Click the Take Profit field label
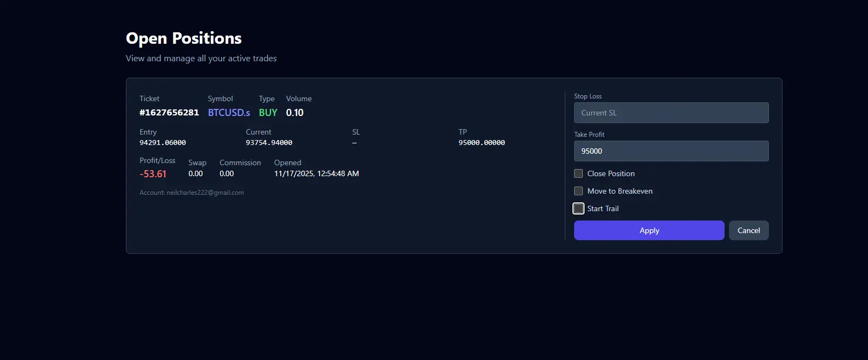Viewport: 868px width, 360px height. tap(589, 134)
